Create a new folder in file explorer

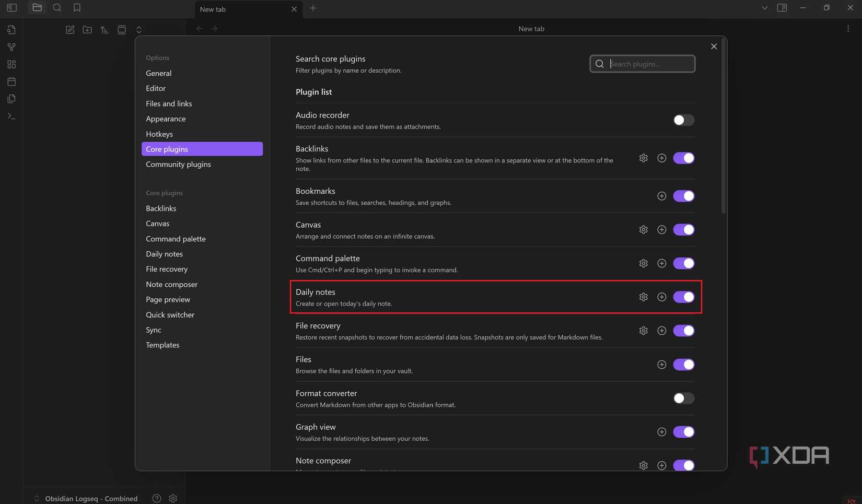87,30
